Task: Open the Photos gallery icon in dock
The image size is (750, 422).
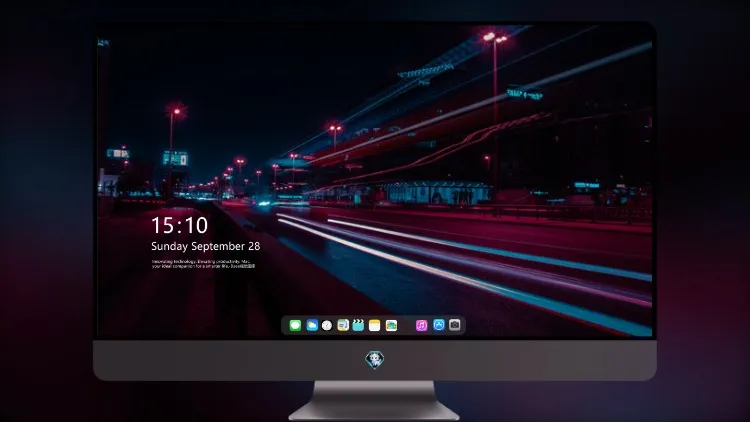Action: point(391,325)
